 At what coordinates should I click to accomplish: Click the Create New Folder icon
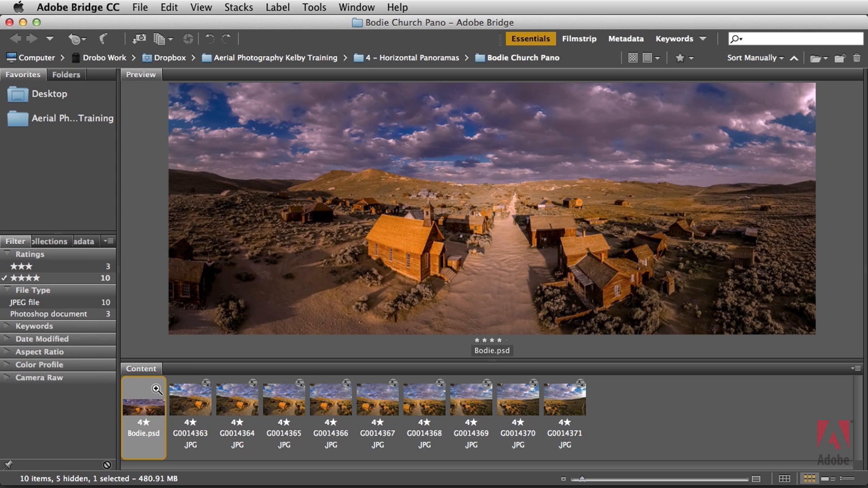(839, 58)
